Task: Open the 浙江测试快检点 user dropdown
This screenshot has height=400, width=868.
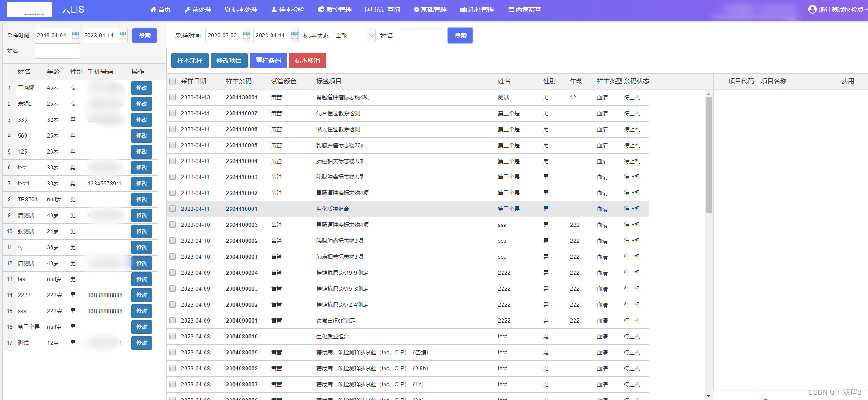Action: coord(841,10)
